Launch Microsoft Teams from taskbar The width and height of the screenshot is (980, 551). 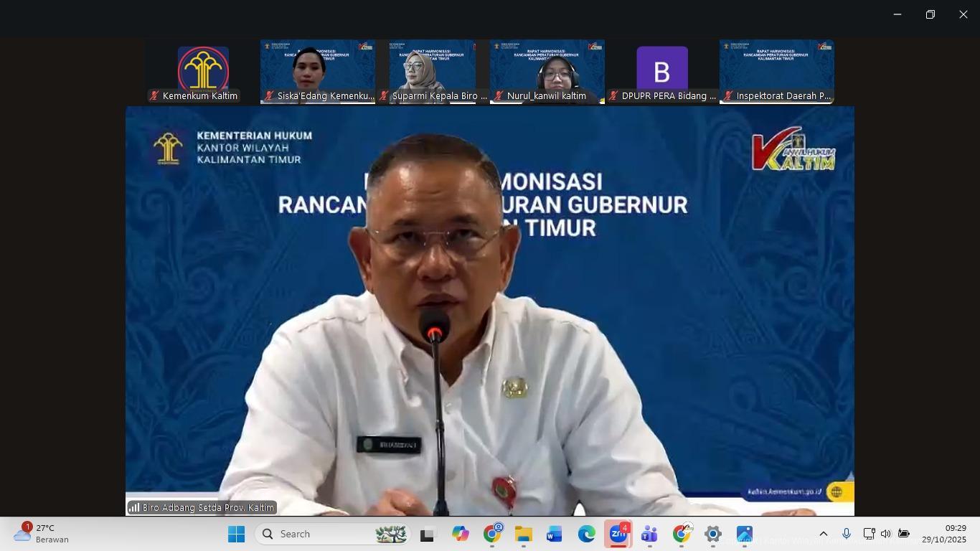click(x=649, y=534)
